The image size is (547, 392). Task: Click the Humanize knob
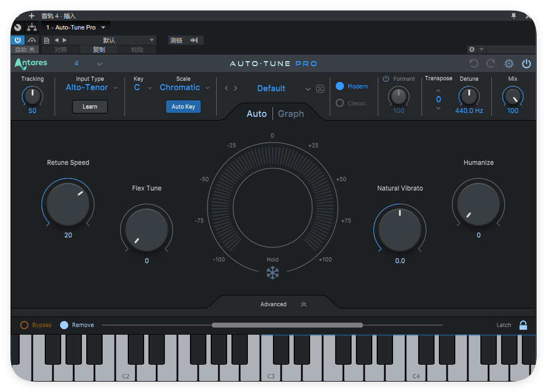click(479, 204)
